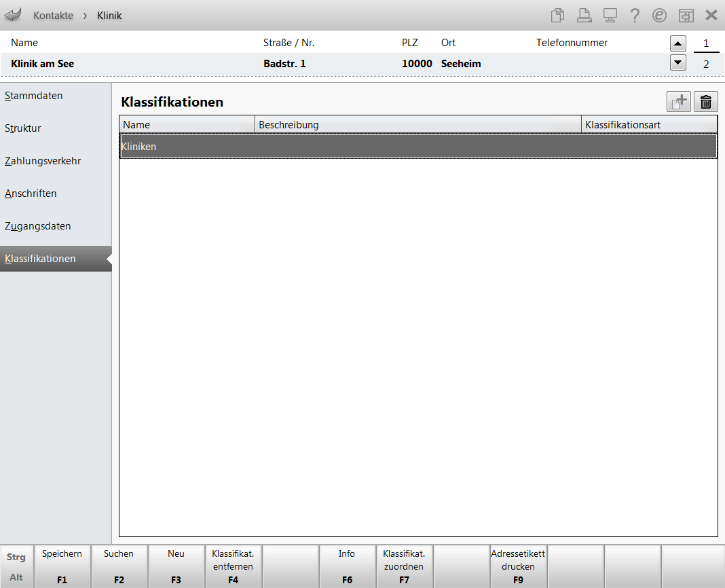Sort by Beschreibung column header
Screen dimensions: 725x588
click(418, 125)
